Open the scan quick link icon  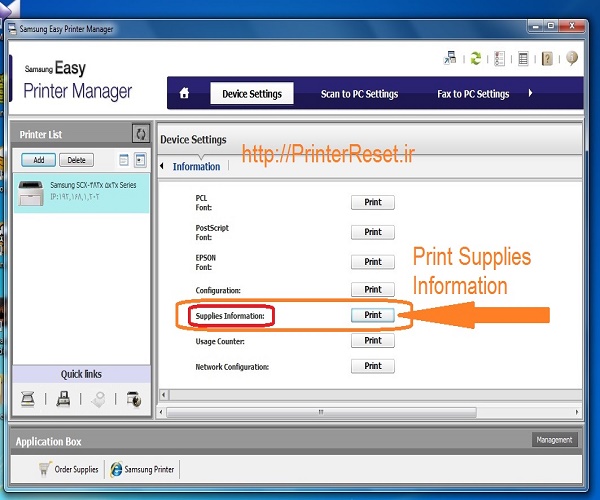click(x=28, y=399)
